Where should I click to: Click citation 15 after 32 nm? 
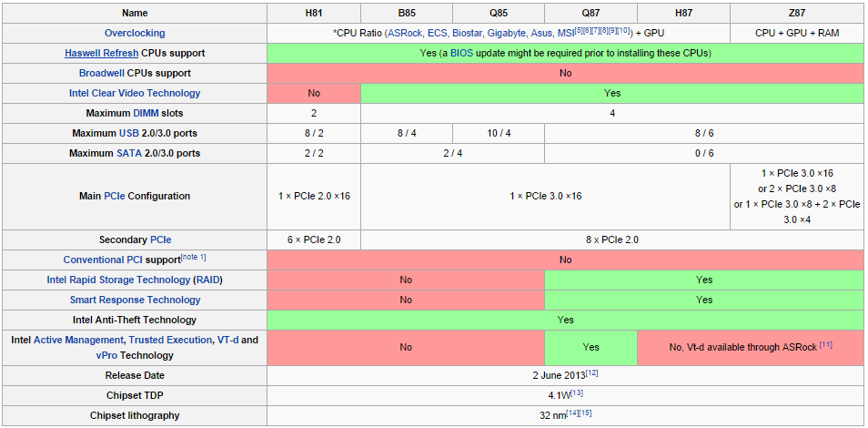pos(586,413)
